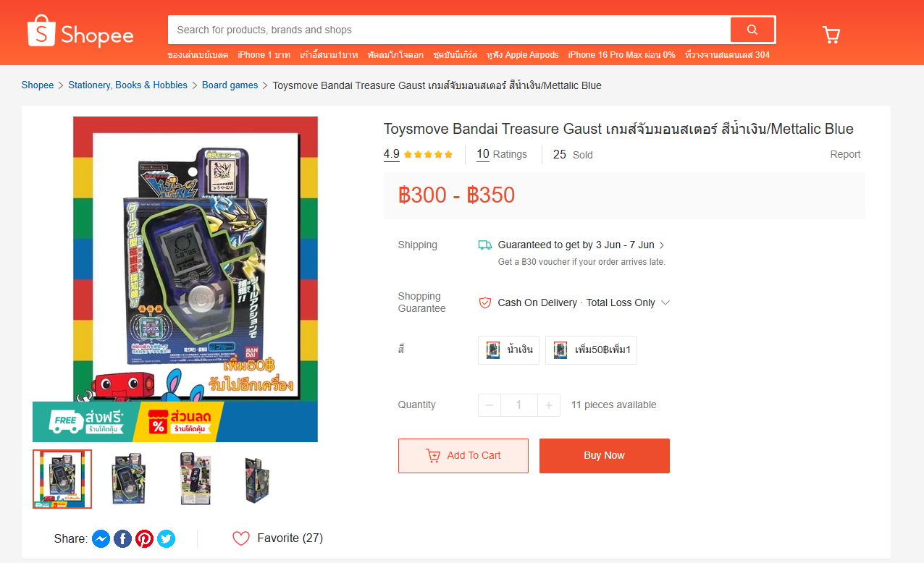Share via Facebook Messenger icon

click(x=101, y=538)
